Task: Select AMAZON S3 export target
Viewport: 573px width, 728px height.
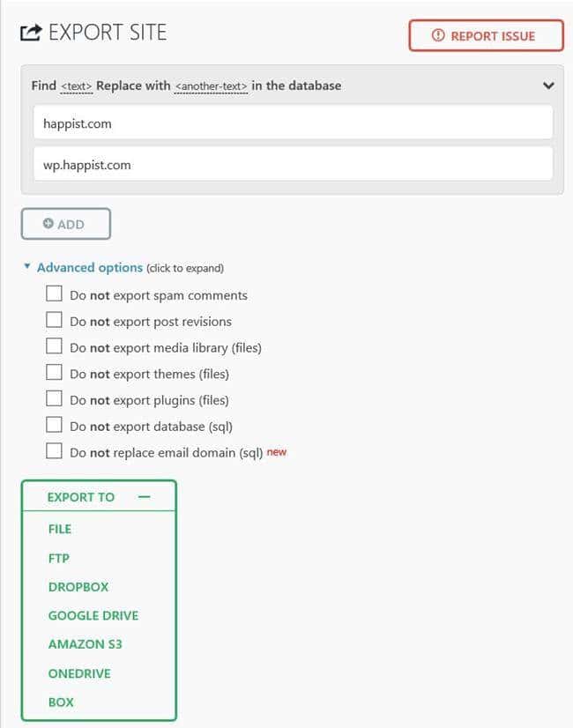Action: point(86,644)
